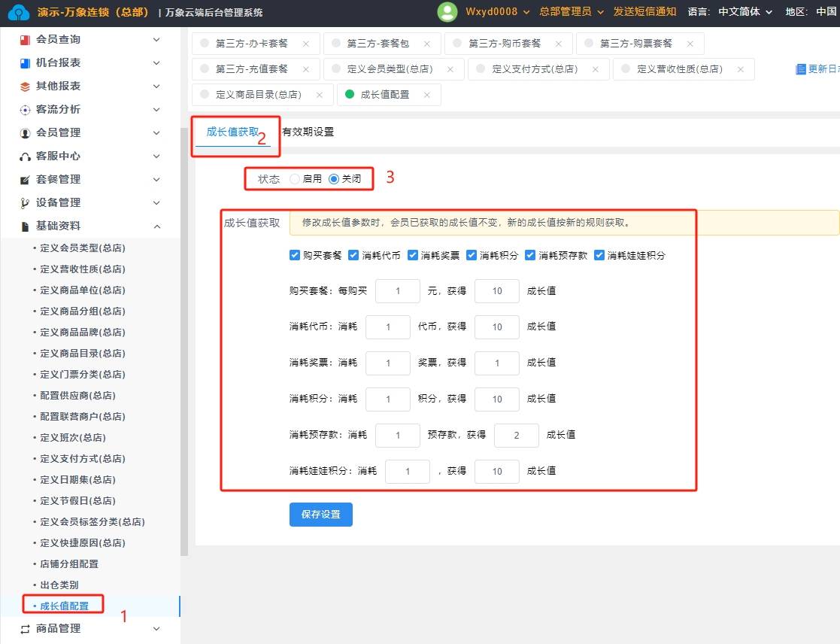Collapse the 基础资料 sidebar section

[x=156, y=226]
